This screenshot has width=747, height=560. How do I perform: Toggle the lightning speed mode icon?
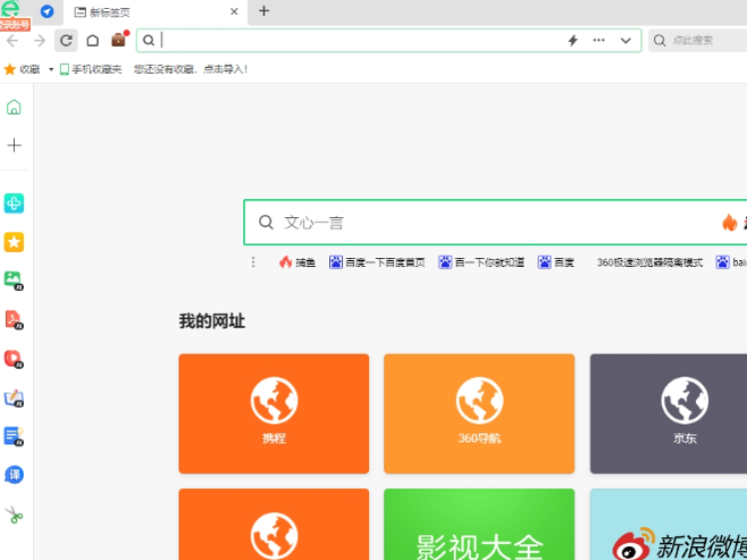tap(572, 41)
